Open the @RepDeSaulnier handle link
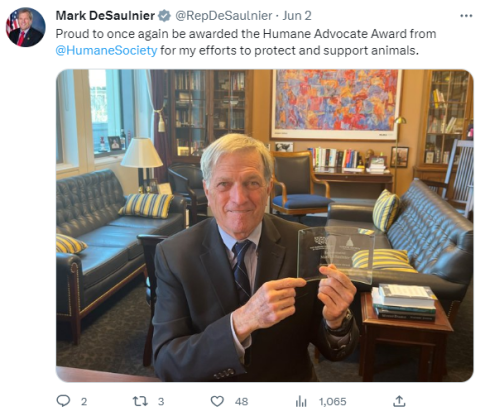The height and width of the screenshot is (416, 480). click(224, 16)
